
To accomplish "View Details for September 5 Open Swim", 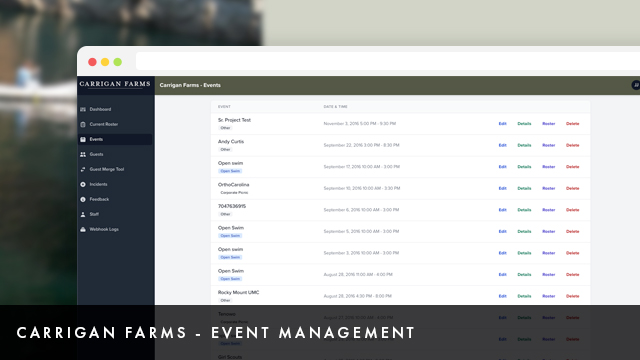I will click(524, 232).
